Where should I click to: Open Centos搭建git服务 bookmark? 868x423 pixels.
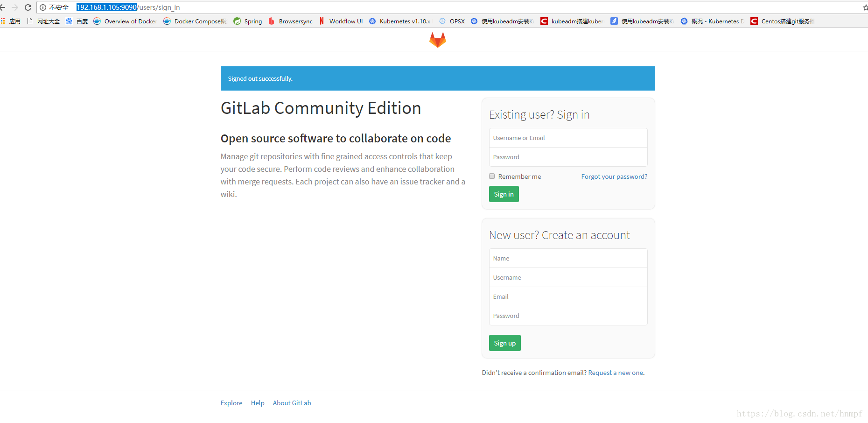782,21
